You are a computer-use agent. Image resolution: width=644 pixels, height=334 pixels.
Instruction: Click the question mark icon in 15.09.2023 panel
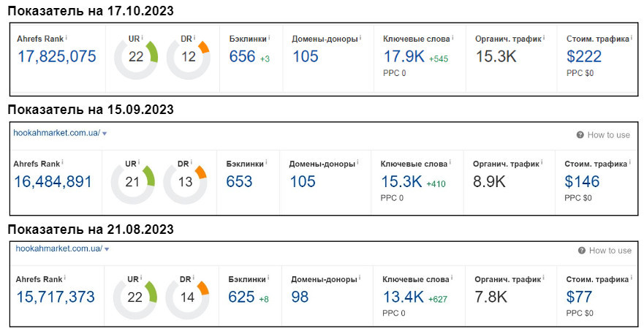click(x=580, y=135)
